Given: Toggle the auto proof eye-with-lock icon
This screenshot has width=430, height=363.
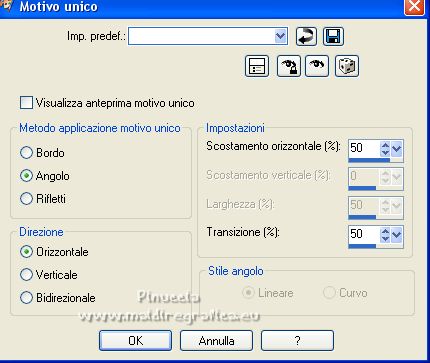Looking at the screenshot, I should click(x=289, y=66).
